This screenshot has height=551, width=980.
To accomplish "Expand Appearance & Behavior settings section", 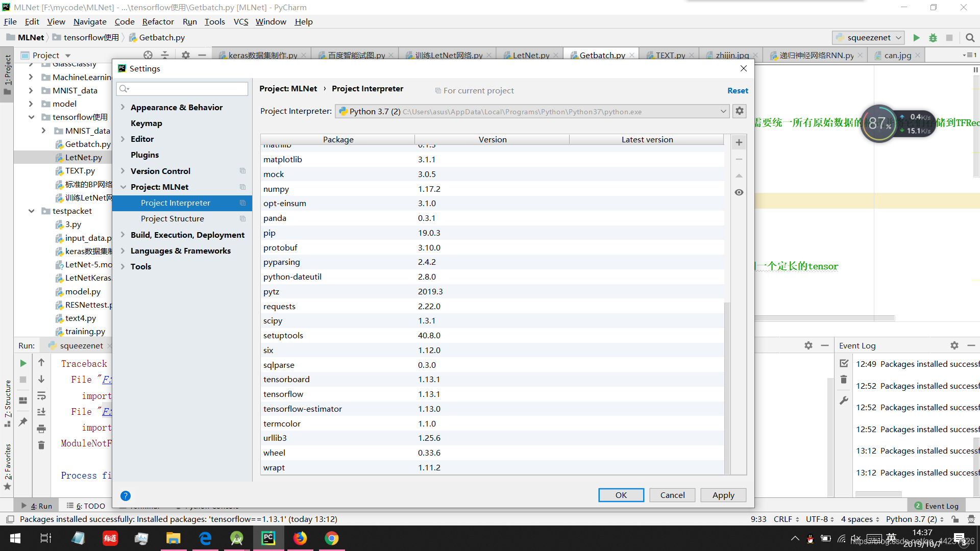I will click(123, 107).
